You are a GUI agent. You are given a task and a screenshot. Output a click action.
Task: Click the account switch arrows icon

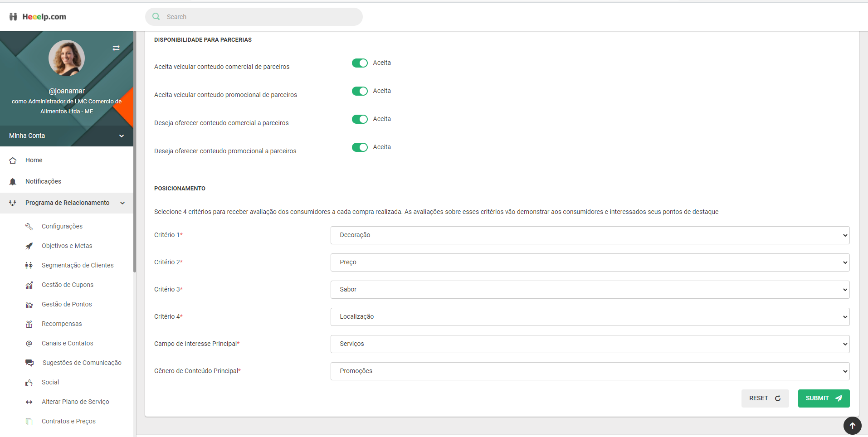116,48
